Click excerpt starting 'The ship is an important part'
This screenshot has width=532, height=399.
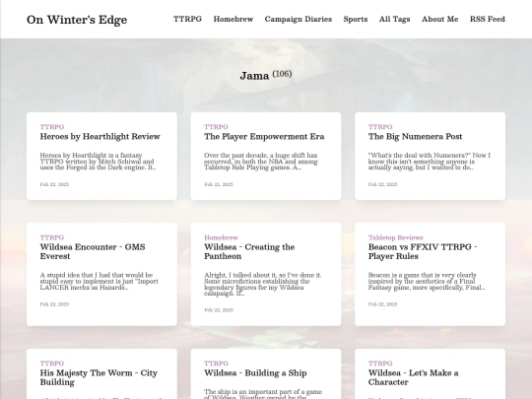click(x=263, y=394)
